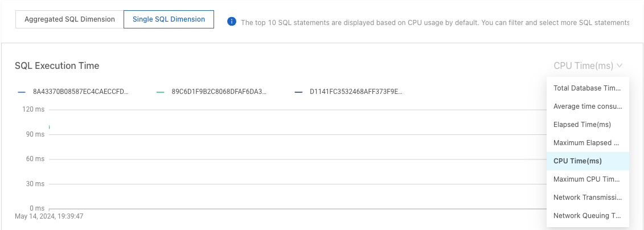Click the D1141FC3532468AFF373F9E legend label
The height and width of the screenshot is (230, 644).
pyautogui.click(x=356, y=92)
